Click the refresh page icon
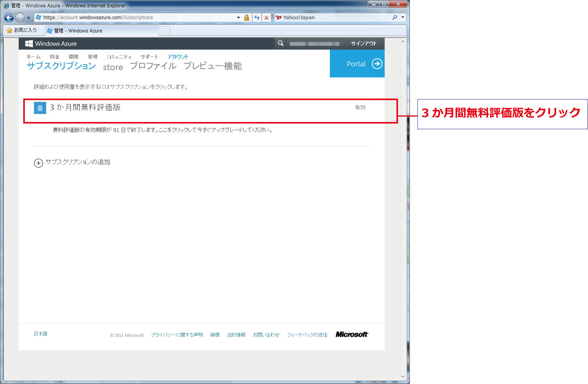Image resolution: width=588 pixels, height=384 pixels. 257,18
